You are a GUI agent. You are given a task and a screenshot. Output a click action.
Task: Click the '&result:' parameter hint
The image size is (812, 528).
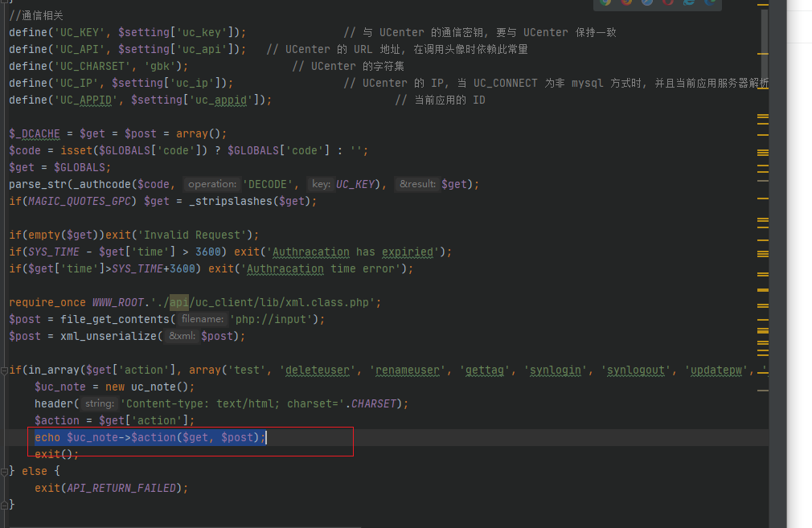coord(417,184)
